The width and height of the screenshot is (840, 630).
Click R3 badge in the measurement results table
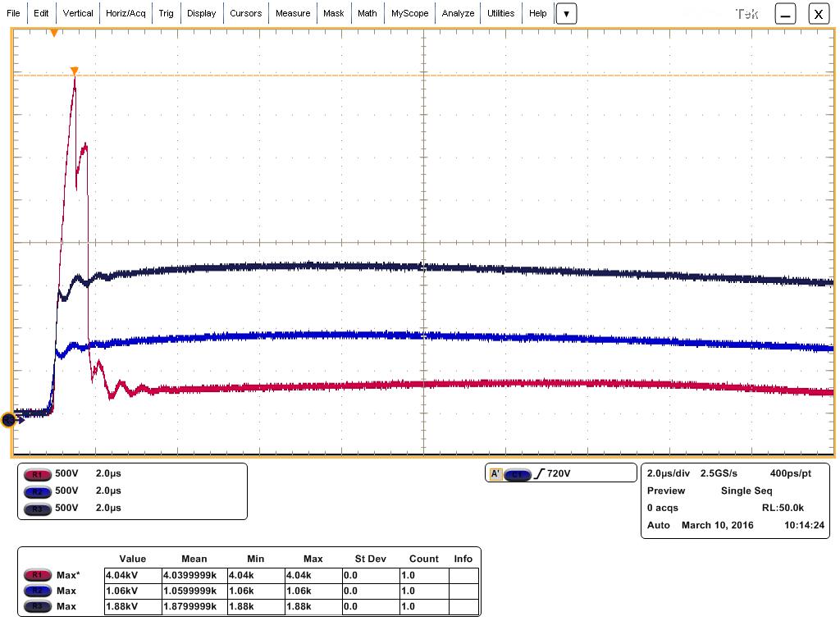[x=34, y=606]
